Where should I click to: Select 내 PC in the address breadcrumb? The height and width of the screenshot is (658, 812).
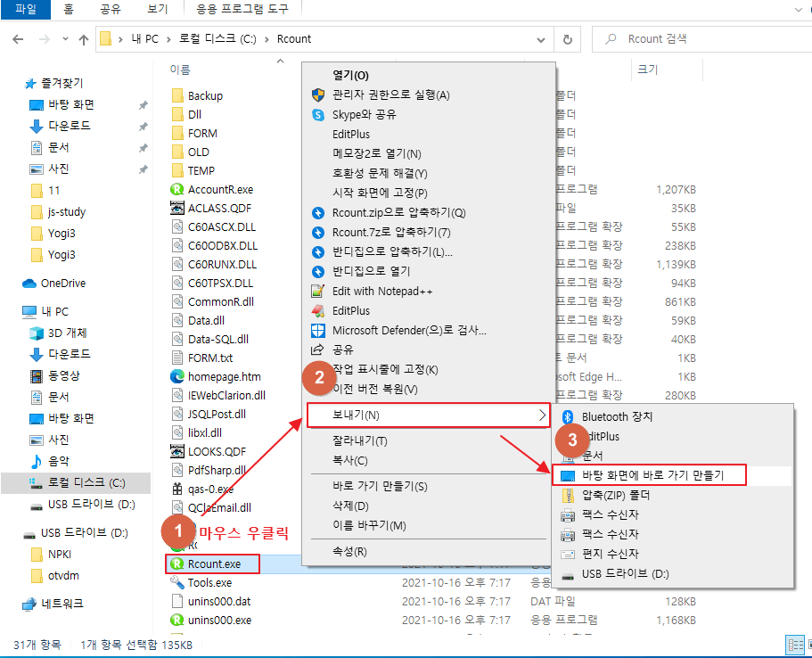pos(145,39)
